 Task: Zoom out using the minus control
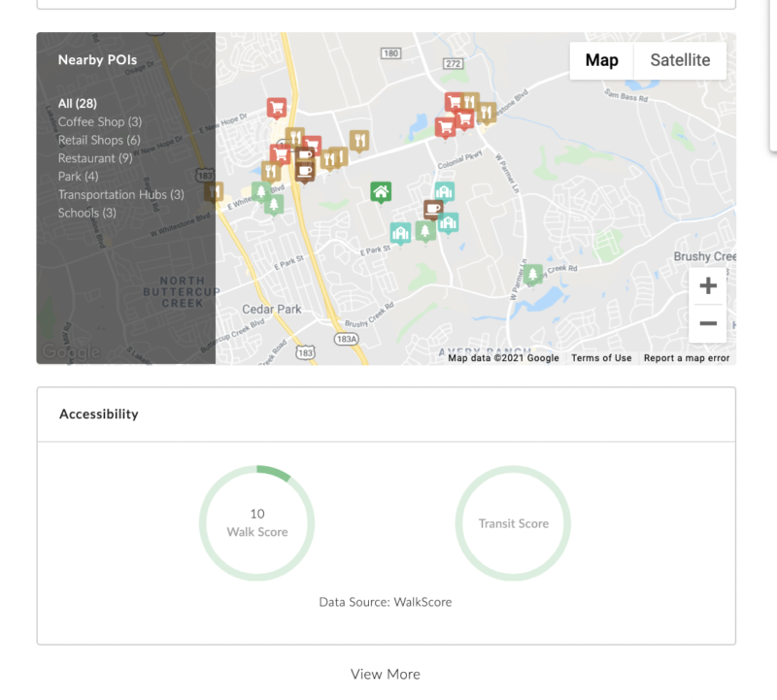click(708, 323)
